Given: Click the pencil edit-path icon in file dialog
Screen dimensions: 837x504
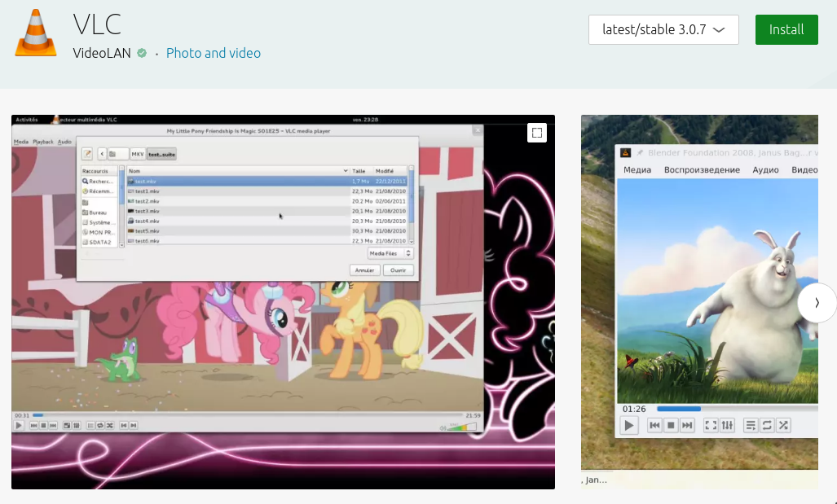Looking at the screenshot, I should click(x=87, y=154).
